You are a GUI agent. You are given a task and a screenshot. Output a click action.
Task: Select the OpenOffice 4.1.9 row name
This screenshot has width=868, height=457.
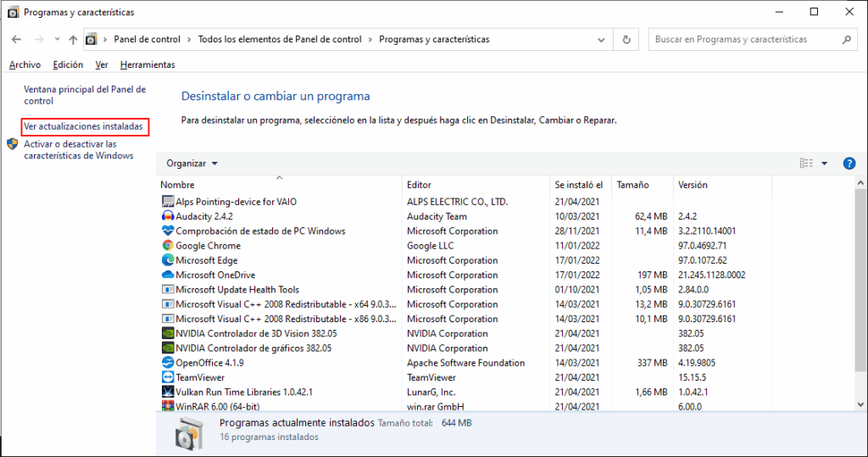[210, 363]
